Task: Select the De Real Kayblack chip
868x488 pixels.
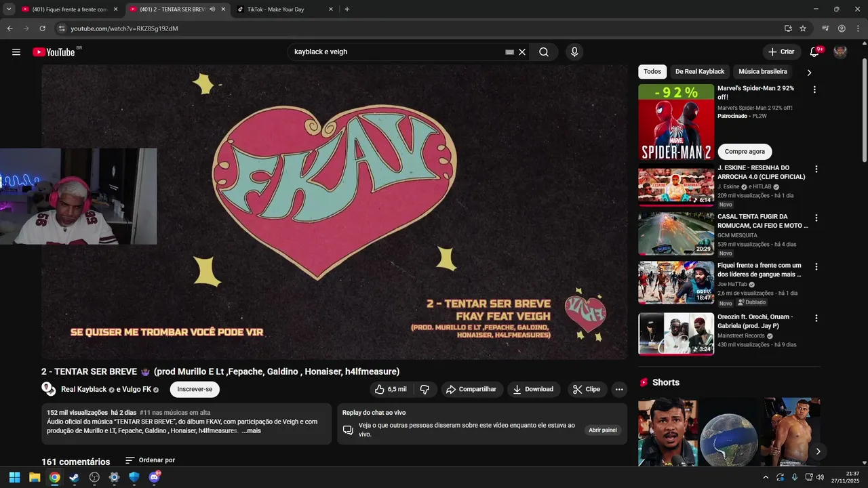Action: pyautogui.click(x=700, y=71)
